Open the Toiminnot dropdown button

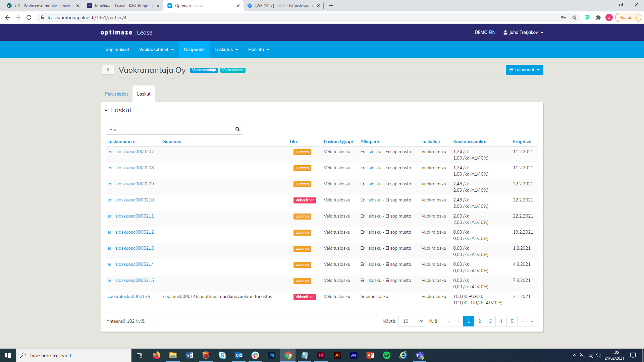click(524, 70)
